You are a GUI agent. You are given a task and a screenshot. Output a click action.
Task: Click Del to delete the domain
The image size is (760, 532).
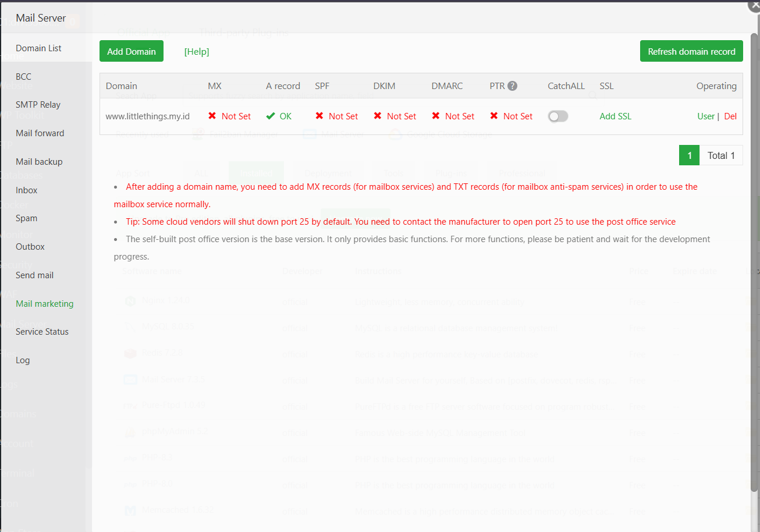(x=730, y=116)
